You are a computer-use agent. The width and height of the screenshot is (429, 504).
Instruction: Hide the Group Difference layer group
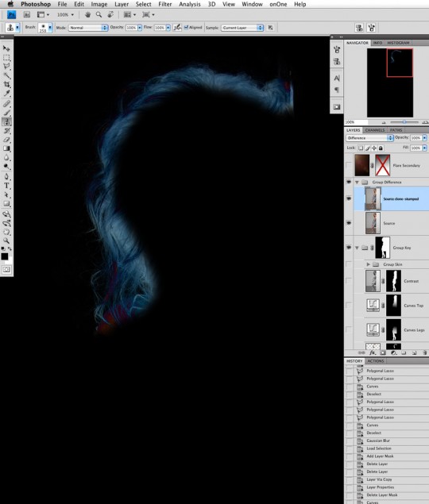[x=349, y=182]
